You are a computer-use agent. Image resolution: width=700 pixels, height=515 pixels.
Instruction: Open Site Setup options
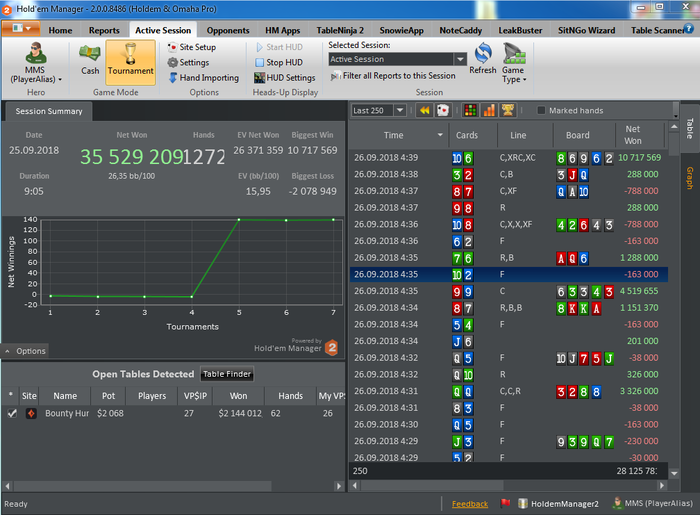coord(192,47)
